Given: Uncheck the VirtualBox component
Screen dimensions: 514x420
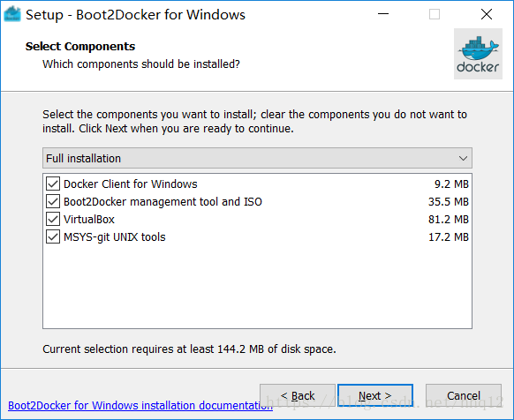Looking at the screenshot, I should tap(53, 219).
